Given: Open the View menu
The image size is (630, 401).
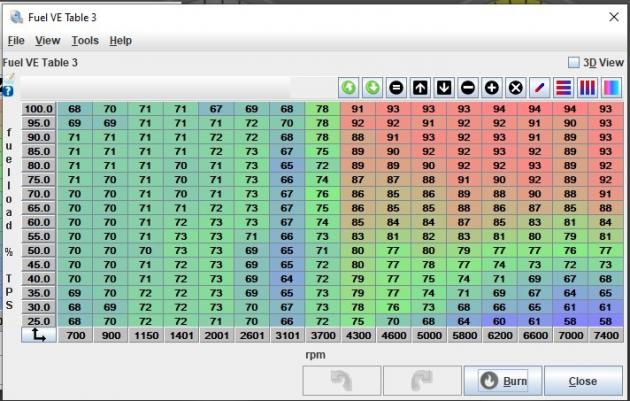Looking at the screenshot, I should pyautogui.click(x=47, y=41).
